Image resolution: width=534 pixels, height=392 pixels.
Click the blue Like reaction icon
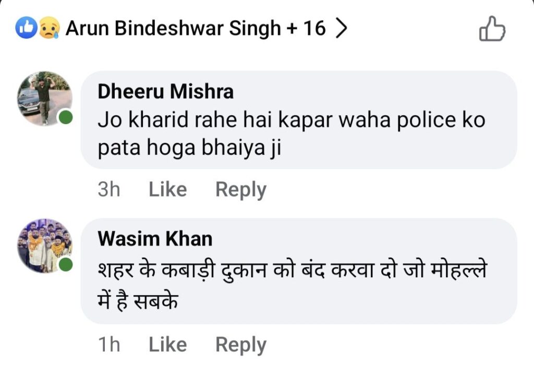(26, 28)
